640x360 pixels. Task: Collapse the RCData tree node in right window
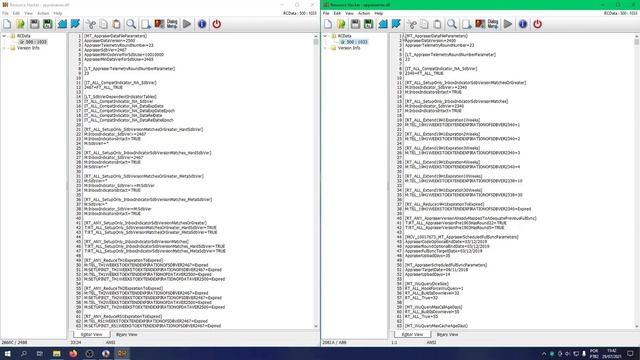tap(325, 36)
